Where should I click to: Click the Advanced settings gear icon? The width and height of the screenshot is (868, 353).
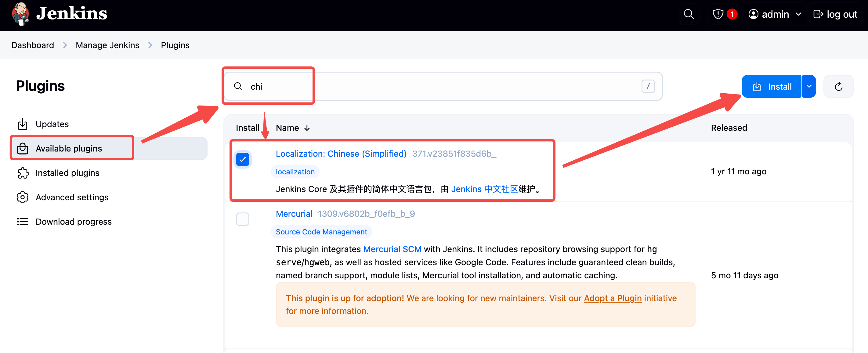coord(23,197)
